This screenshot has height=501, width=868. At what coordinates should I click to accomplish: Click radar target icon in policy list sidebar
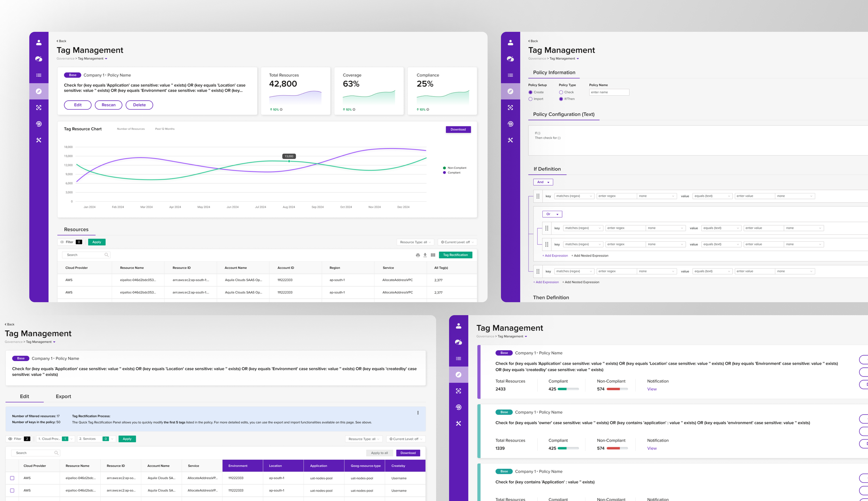click(459, 407)
